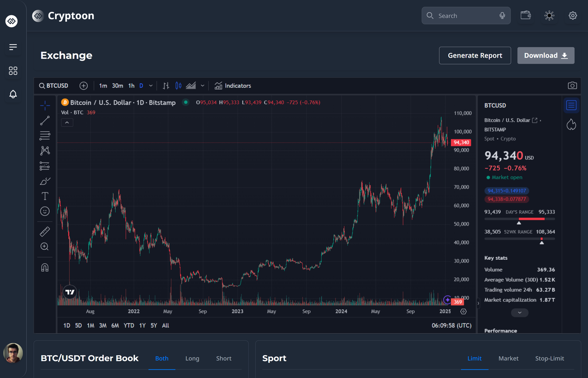Screen dimensions: 588x378
Task: Select the Text annotation tool
Action: [44, 196]
